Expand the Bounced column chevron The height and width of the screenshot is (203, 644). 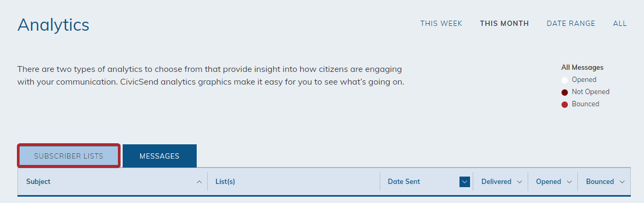[622, 182]
